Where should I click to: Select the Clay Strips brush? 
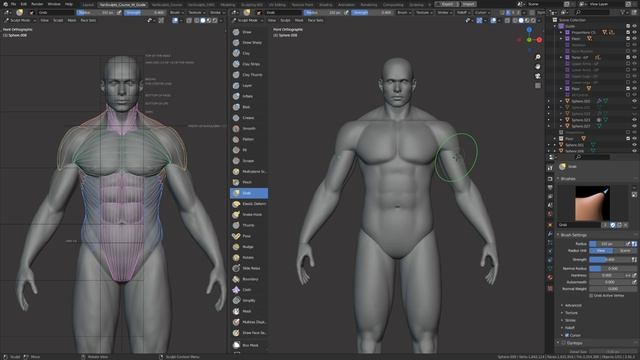click(249, 64)
